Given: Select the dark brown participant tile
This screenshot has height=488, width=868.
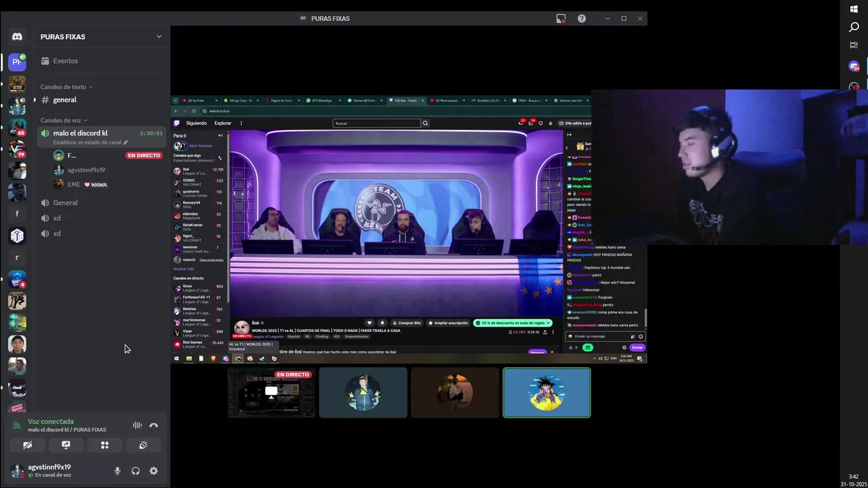Looking at the screenshot, I should pos(455,392).
